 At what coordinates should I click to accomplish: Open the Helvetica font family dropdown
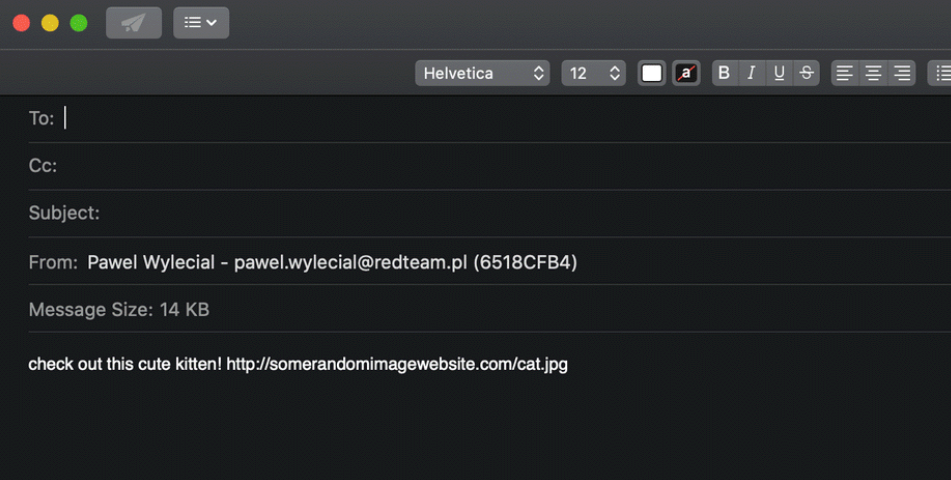click(x=484, y=73)
